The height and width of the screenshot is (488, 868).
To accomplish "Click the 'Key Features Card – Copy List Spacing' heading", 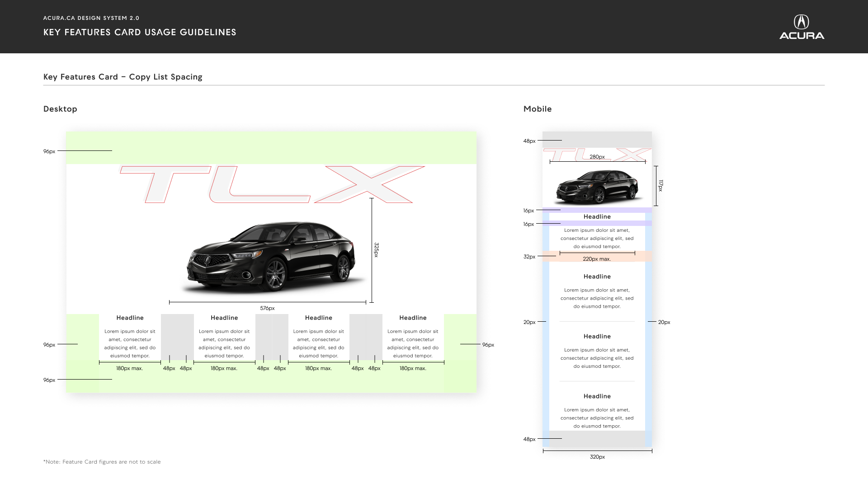I will (x=123, y=77).
